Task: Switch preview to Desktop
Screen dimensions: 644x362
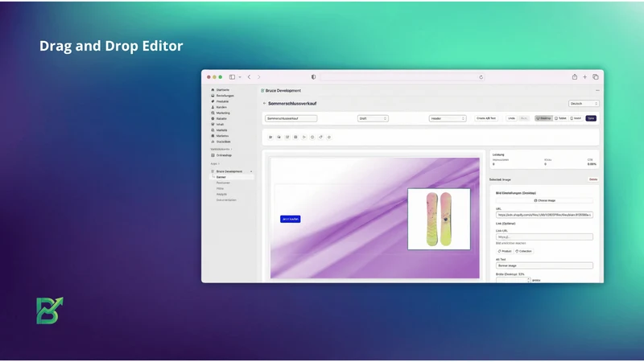Action: click(x=544, y=118)
